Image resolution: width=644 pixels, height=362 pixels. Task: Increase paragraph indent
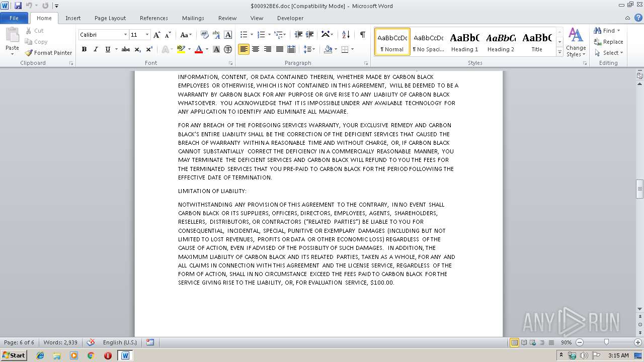pos(310,35)
